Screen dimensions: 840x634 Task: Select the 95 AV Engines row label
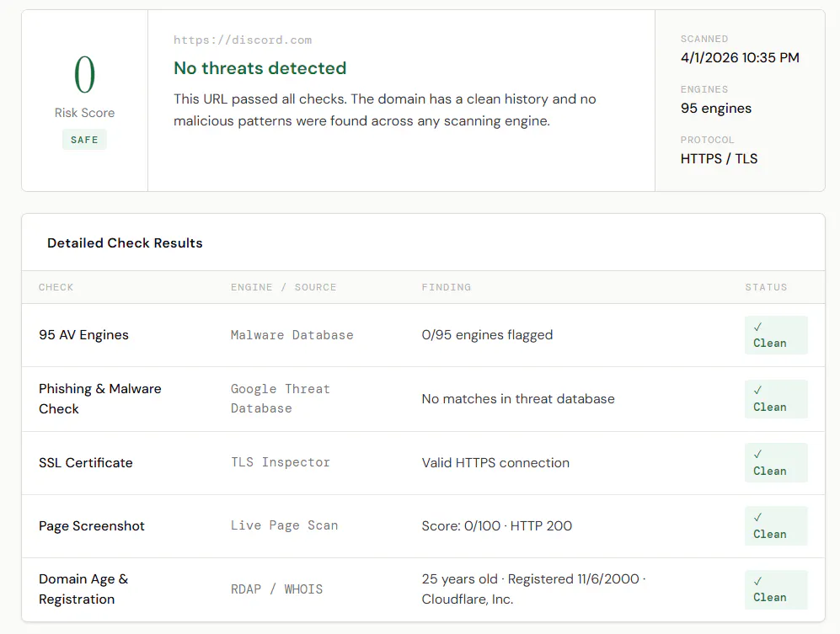[83, 334]
